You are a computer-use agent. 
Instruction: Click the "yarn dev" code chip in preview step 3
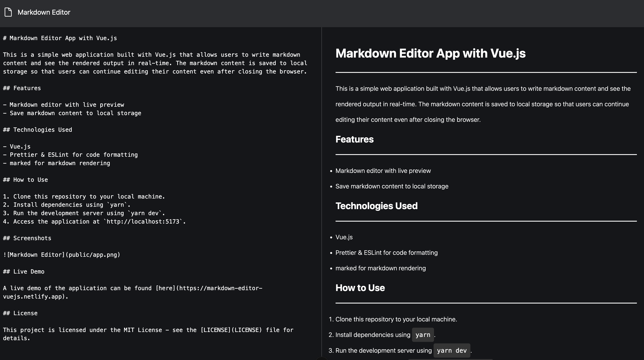point(452,351)
